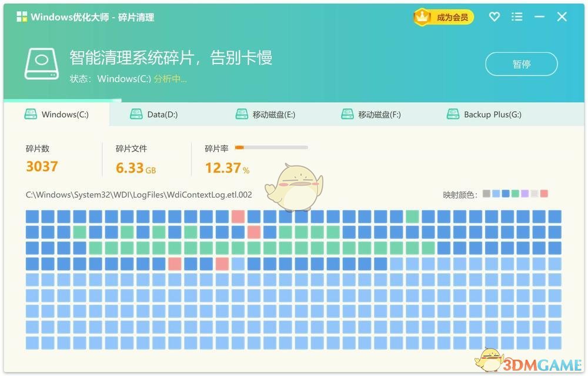Select the green swatch in 映射颜色 legend
This screenshot has width=588, height=376.
click(514, 193)
